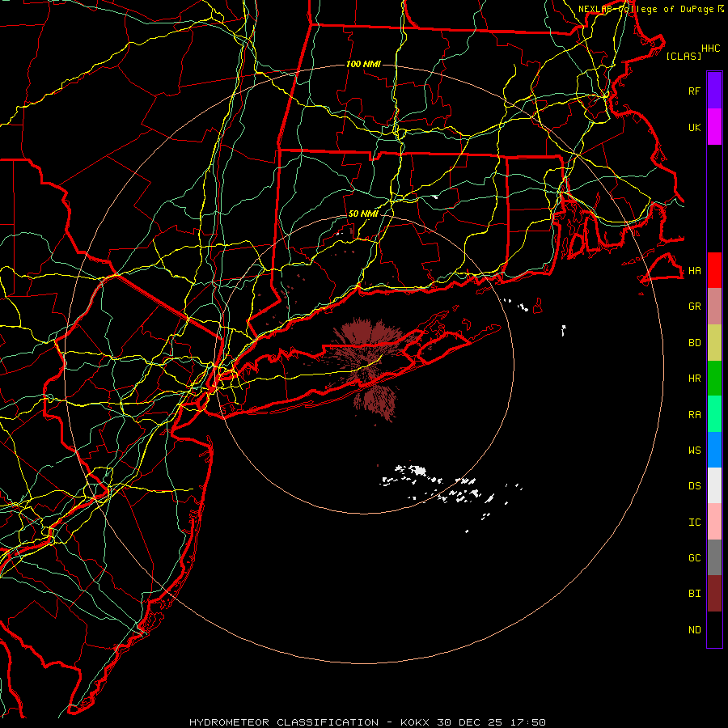Click the 'IC' legend label
728x728 pixels.
(x=694, y=523)
